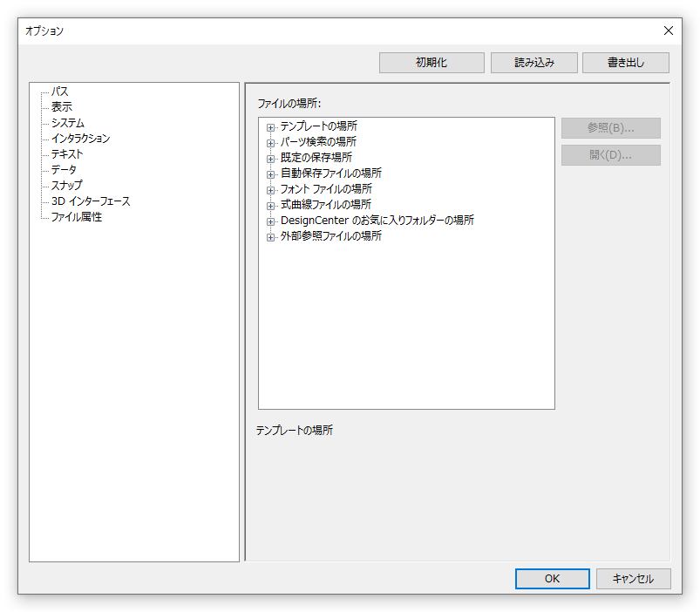Image resolution: width=700 pixels, height=612 pixels.
Task: Expand the 外部参照ファイルの場所 node
Action: pyautogui.click(x=271, y=236)
